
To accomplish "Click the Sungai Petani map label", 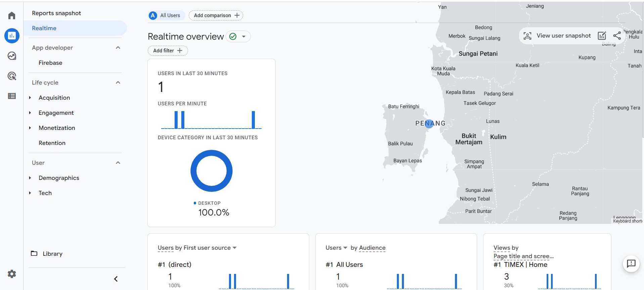I will [x=478, y=54].
